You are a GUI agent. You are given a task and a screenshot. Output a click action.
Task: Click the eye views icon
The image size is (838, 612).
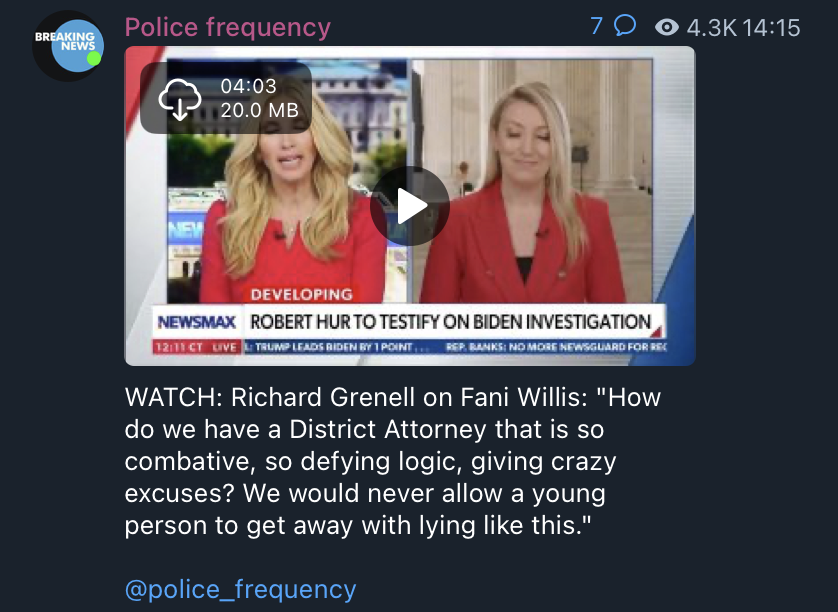[x=666, y=27]
